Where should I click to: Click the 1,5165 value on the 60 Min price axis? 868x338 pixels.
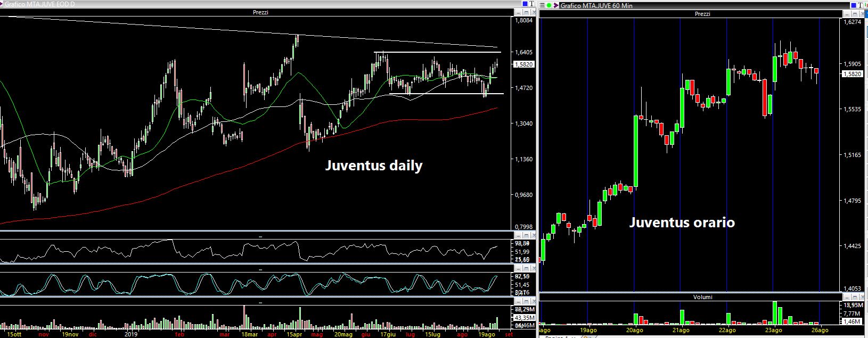[853, 155]
